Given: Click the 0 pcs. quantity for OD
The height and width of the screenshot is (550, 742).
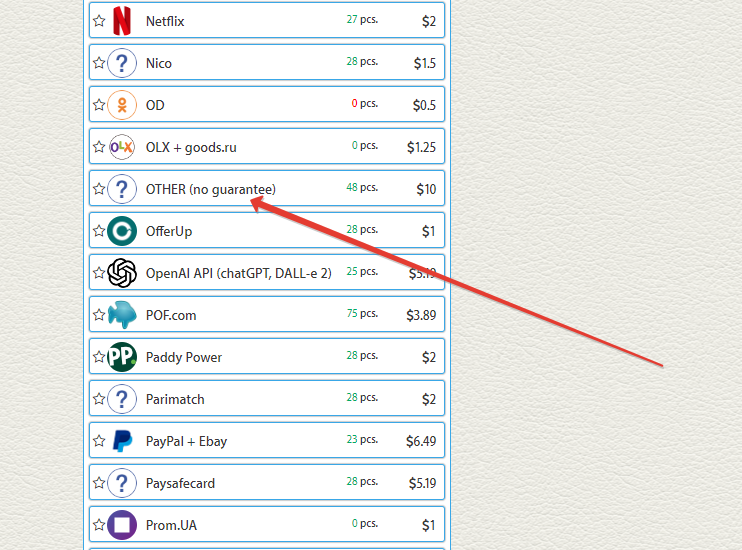Looking at the screenshot, I should (x=364, y=103).
